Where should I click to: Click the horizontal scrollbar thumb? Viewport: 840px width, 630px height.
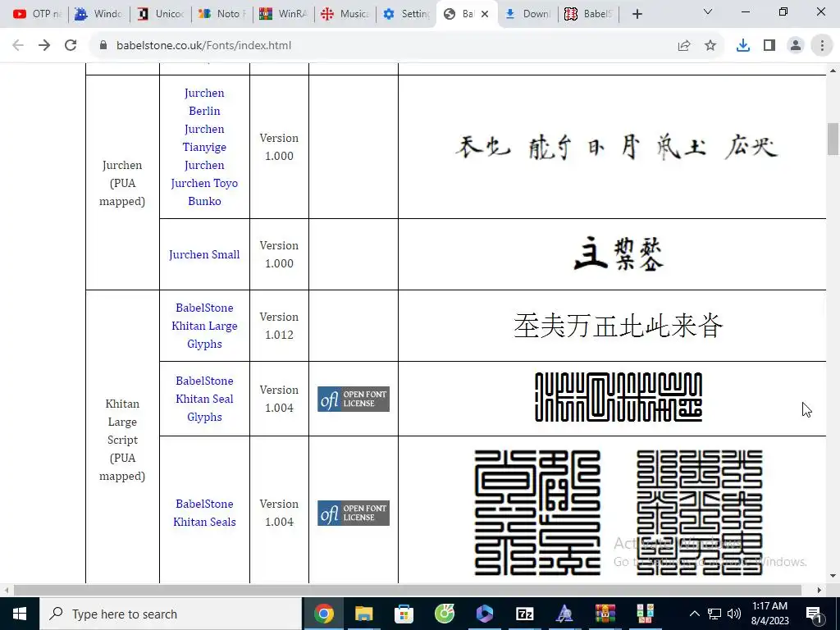tap(407, 590)
